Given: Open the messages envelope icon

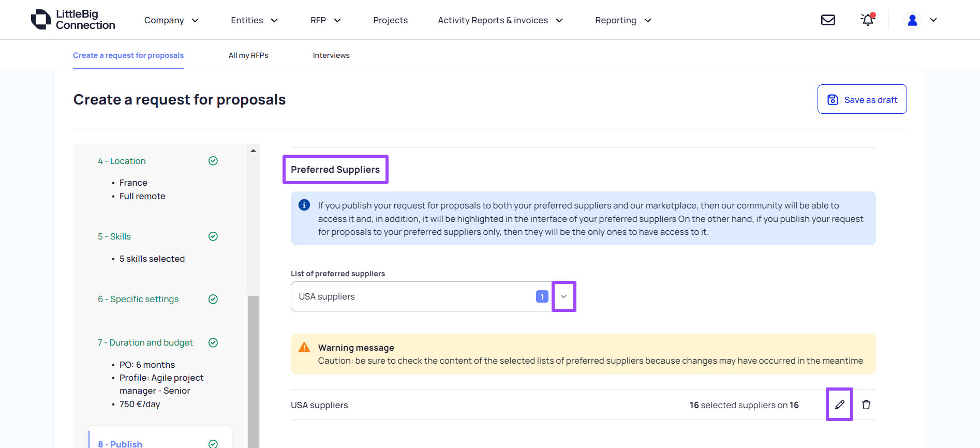Looking at the screenshot, I should 828,20.
